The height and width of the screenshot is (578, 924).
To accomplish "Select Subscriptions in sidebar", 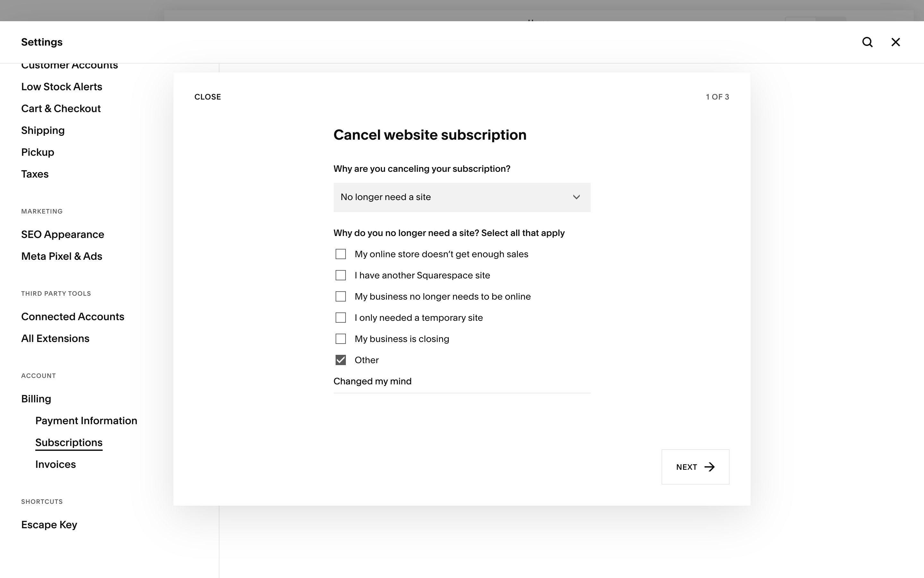I will (x=69, y=443).
